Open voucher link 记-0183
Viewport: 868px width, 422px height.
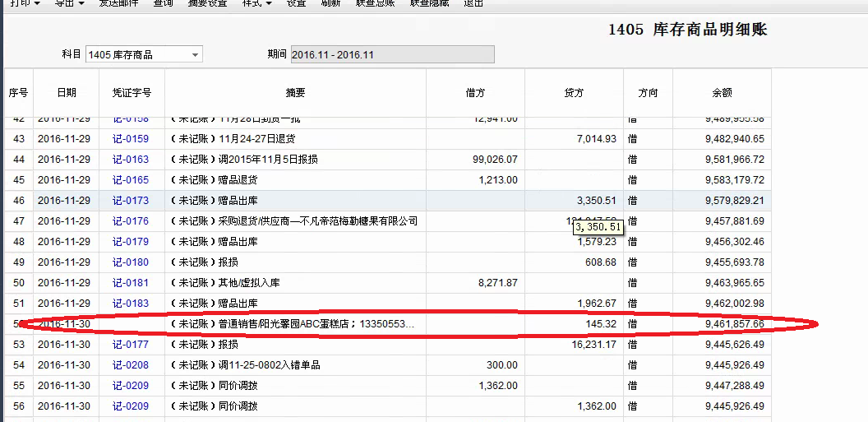click(x=131, y=304)
